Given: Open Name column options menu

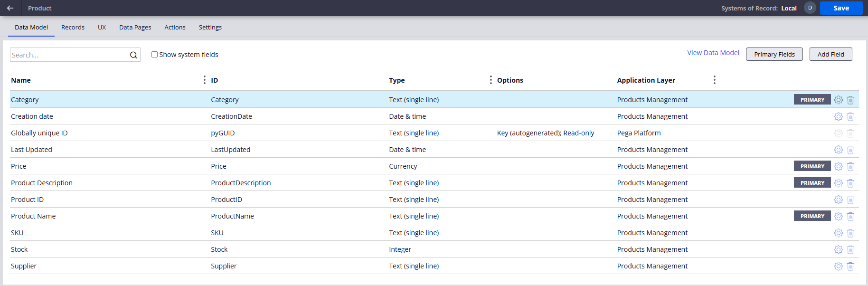Looking at the screenshot, I should 204,80.
